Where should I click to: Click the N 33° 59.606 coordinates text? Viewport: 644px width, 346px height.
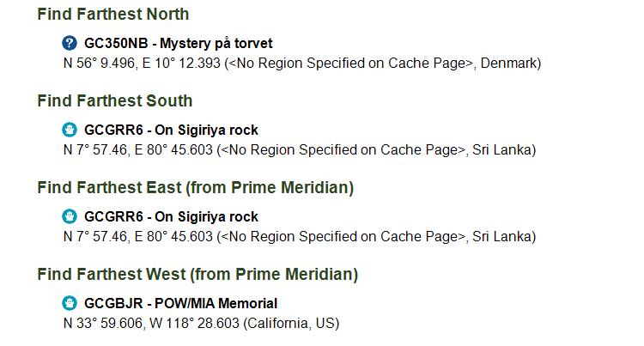click(x=103, y=323)
